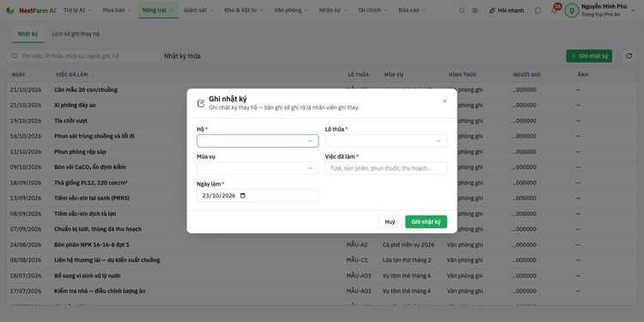Click the Hỏi nhanh button

tap(506, 10)
